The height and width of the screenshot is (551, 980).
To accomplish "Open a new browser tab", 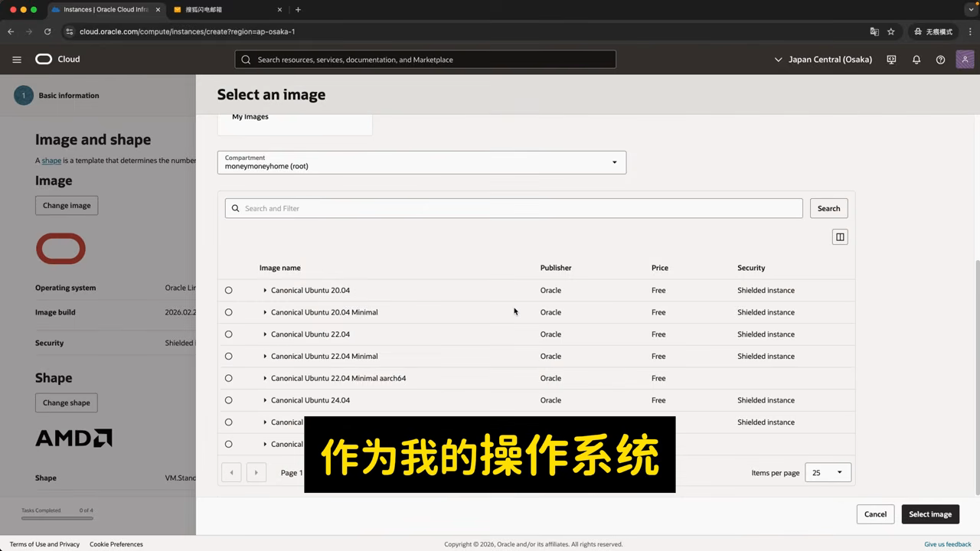I will [x=298, y=10].
